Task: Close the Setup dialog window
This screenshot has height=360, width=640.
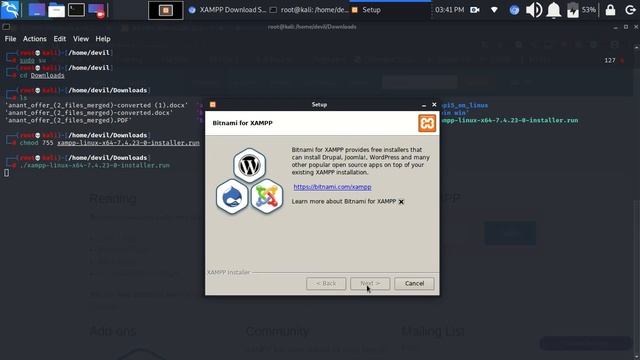Action: coord(434,105)
